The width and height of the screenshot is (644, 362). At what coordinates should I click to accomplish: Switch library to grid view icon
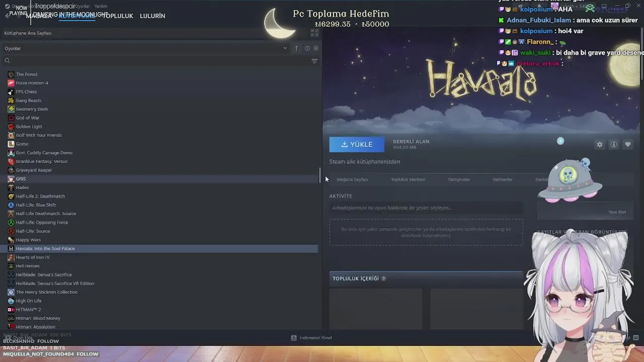click(x=314, y=33)
